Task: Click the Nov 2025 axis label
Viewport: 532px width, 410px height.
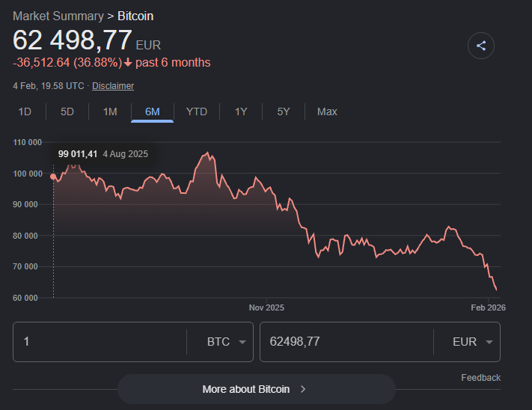Action: (266, 307)
